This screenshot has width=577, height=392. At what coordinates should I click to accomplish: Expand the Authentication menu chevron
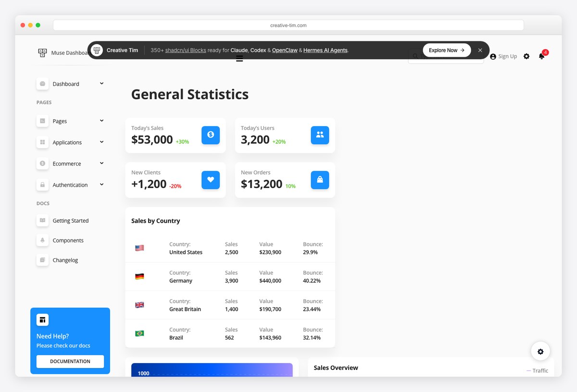pos(101,184)
